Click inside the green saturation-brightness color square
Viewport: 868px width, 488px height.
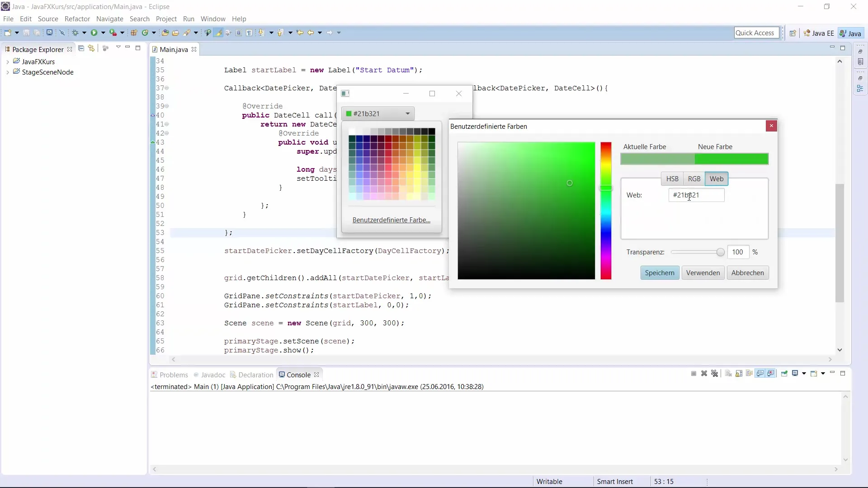(x=526, y=211)
